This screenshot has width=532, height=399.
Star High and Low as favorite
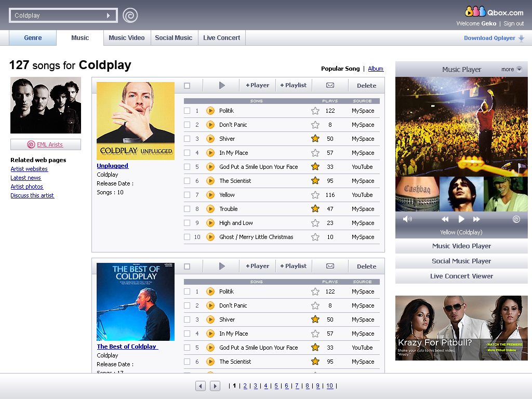(x=315, y=223)
